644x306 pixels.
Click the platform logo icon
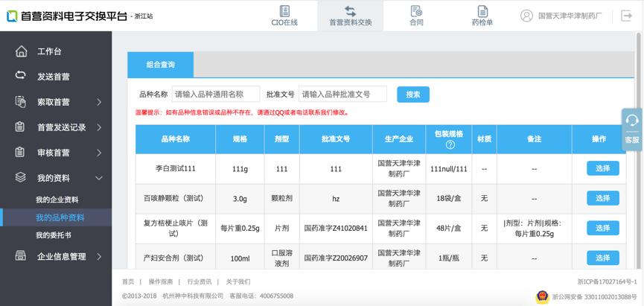[x=11, y=16]
